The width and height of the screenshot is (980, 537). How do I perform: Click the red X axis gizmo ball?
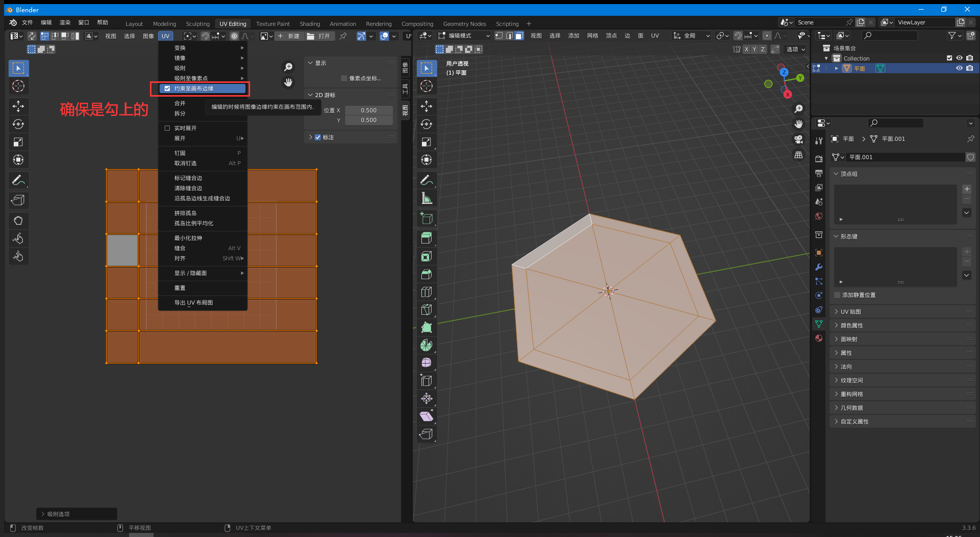coord(787,95)
